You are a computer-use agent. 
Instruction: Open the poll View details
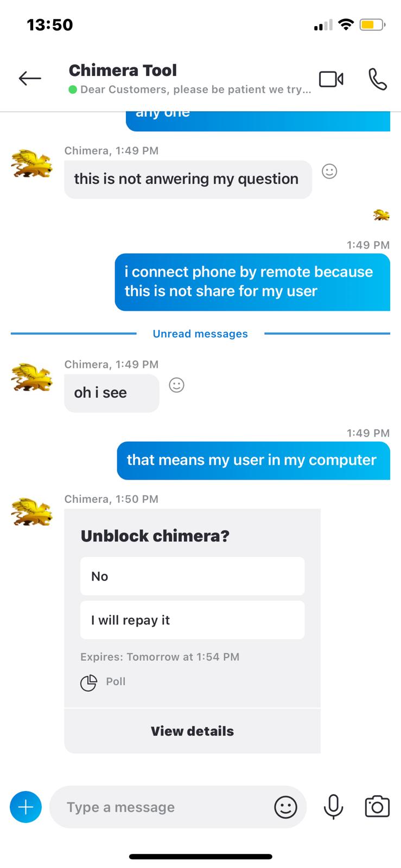192,731
